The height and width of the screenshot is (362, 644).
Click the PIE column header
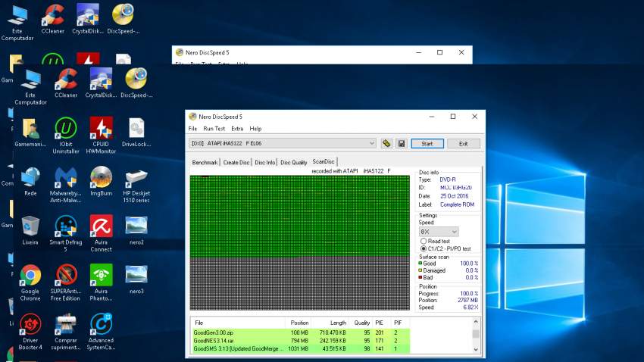381,323
